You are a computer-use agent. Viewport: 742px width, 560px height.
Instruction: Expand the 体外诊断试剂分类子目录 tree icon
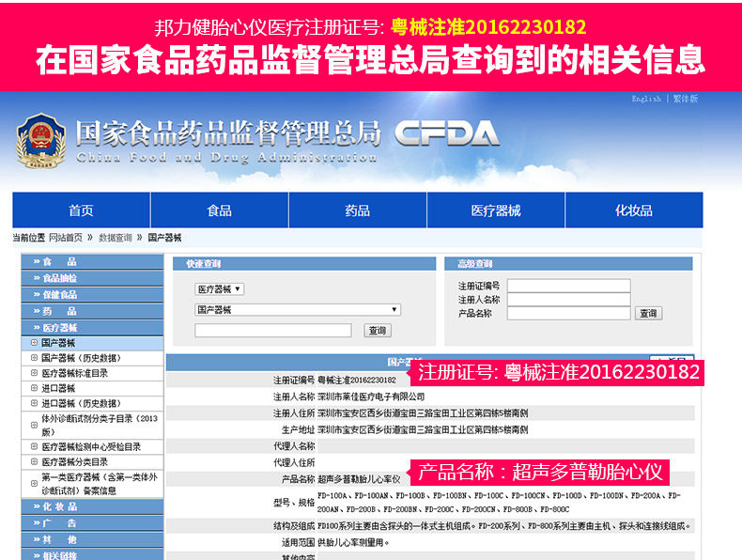tap(34, 425)
